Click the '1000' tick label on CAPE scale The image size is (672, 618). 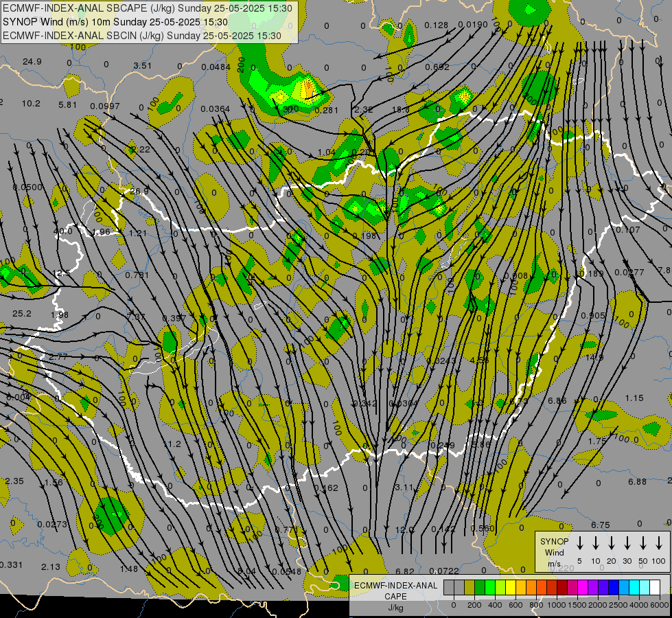click(x=557, y=605)
